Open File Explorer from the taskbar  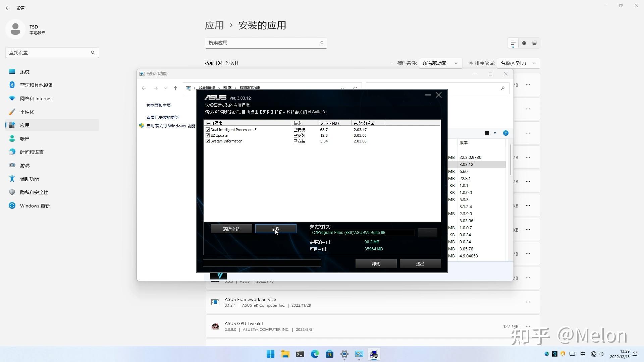(285, 354)
